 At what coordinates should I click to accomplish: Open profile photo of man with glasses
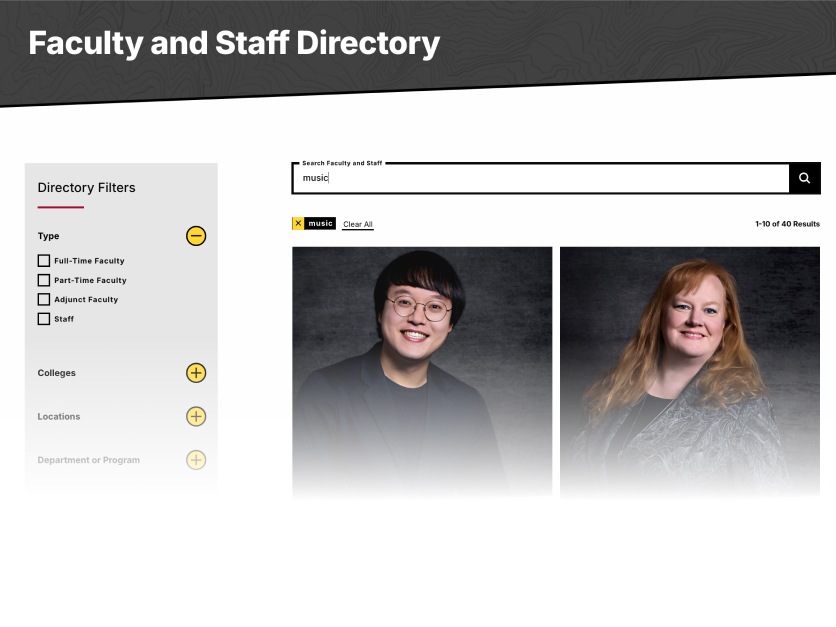pyautogui.click(x=422, y=371)
